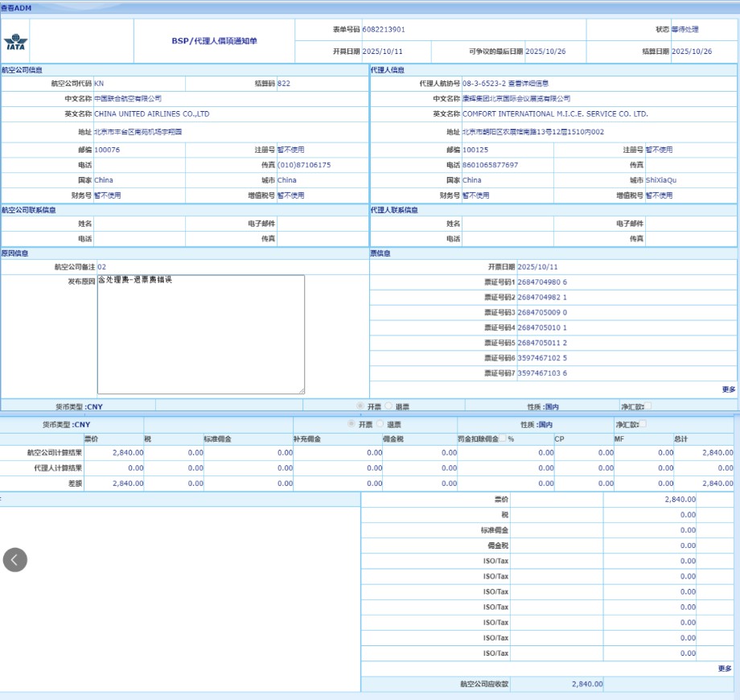Tick the 罚金扣除佣金 checkbox
Image resolution: width=740 pixels, height=700 pixels.
504,439
